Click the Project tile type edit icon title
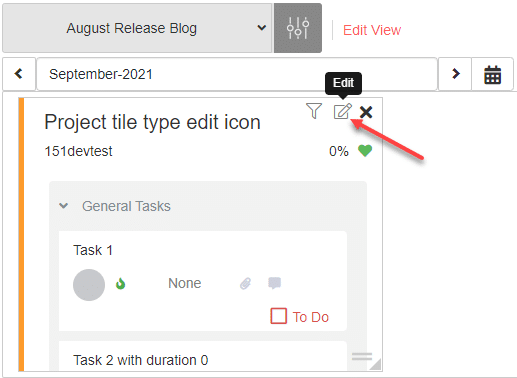Screen dimensions: 517x378 pos(152,122)
